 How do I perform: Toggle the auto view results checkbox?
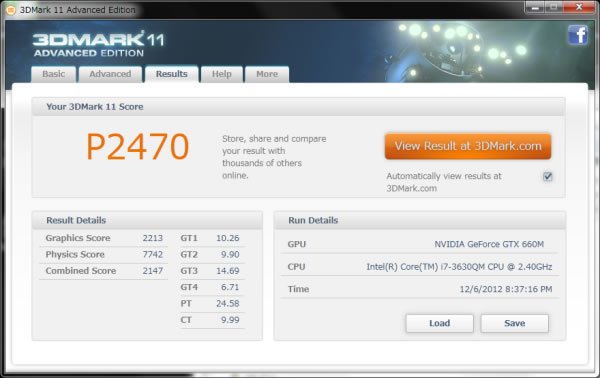548,176
